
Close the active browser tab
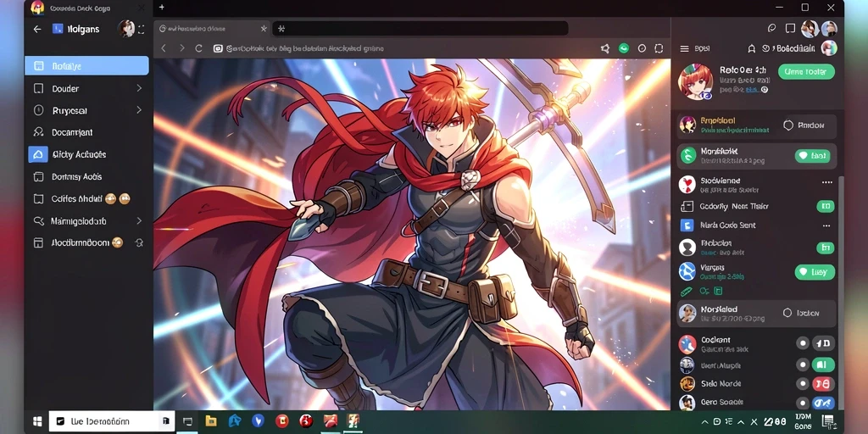(x=264, y=29)
